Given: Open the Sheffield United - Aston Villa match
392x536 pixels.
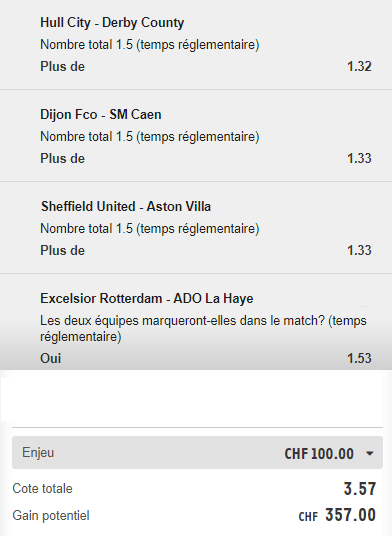Looking at the screenshot, I should (126, 206).
